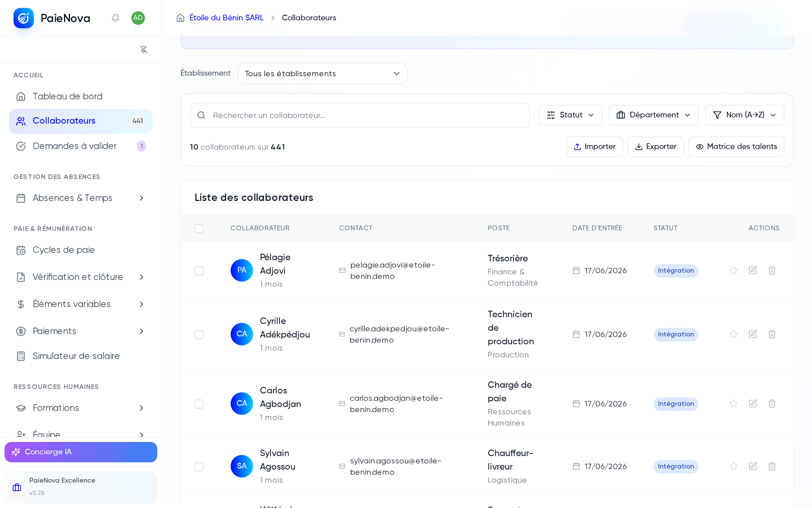Click the mail icon beside pelagie.adjovi email
Viewport: 812px width, 508px height.
(x=342, y=270)
